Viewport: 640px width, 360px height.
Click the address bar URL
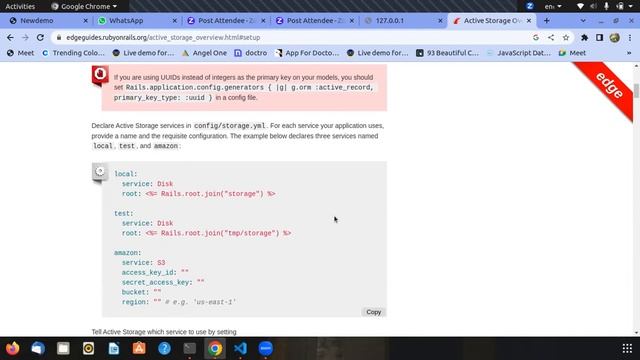[x=163, y=38]
